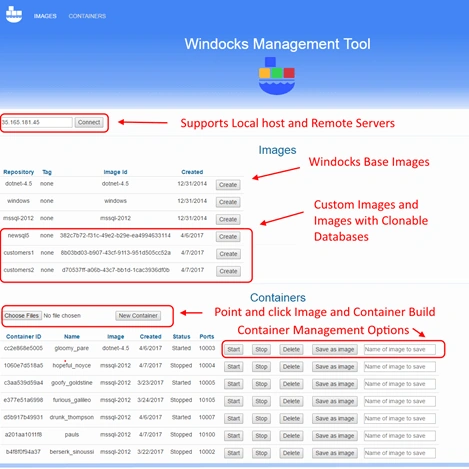The image size is (469, 469).
Task: Click port value 10105
Action: click(x=207, y=400)
